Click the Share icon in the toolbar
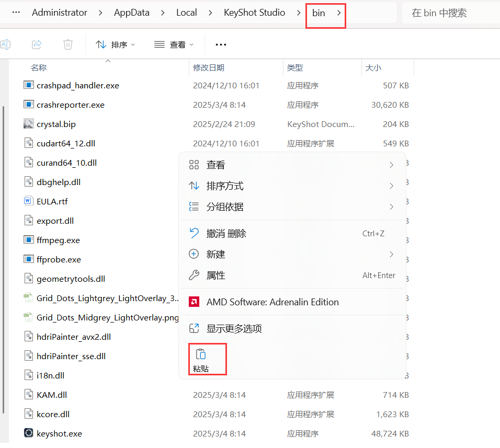 (x=36, y=44)
